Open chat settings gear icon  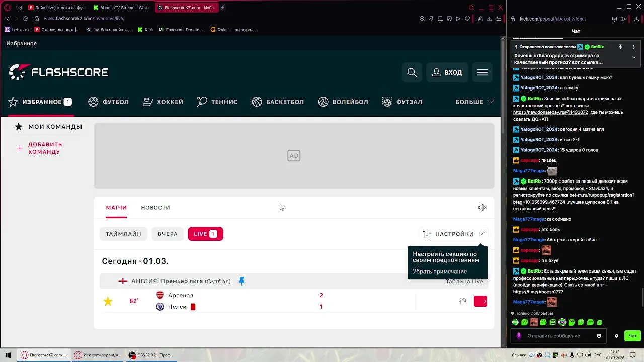coord(616,336)
